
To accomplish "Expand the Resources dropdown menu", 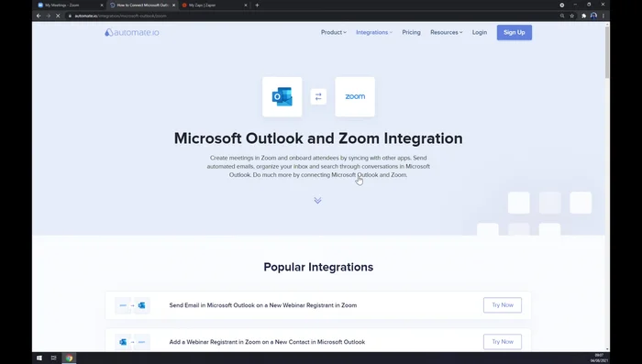I will point(447,32).
